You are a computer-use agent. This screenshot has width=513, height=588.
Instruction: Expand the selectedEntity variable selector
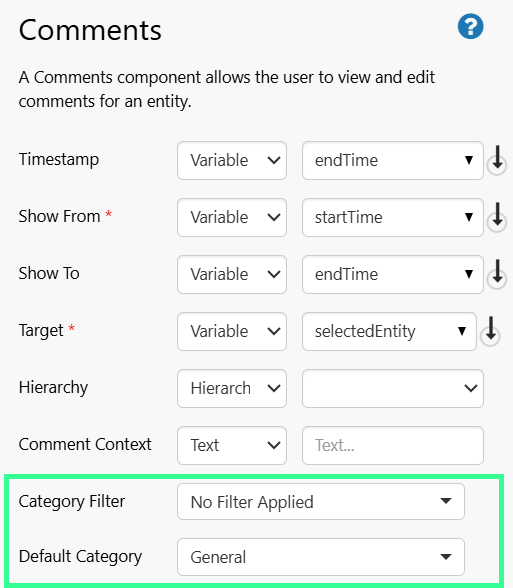click(x=389, y=332)
